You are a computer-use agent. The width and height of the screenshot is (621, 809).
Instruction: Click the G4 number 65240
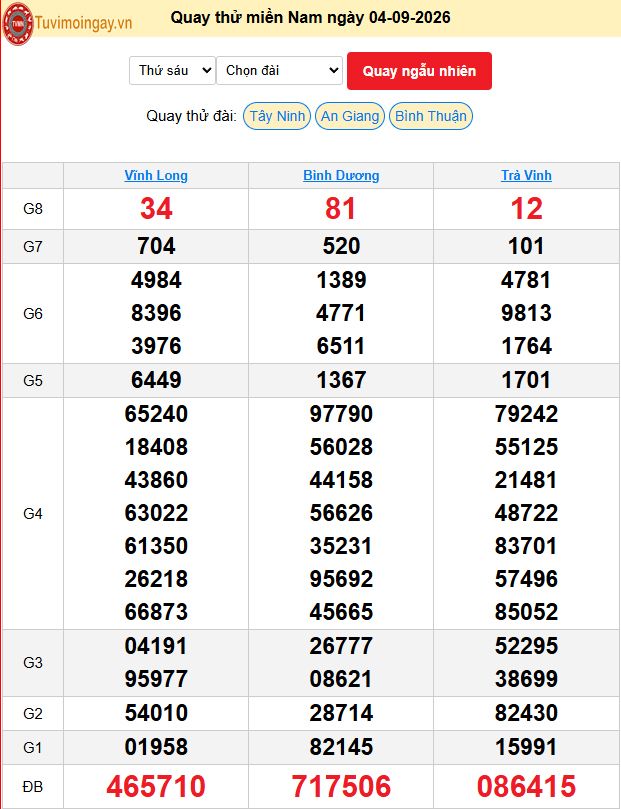click(156, 414)
